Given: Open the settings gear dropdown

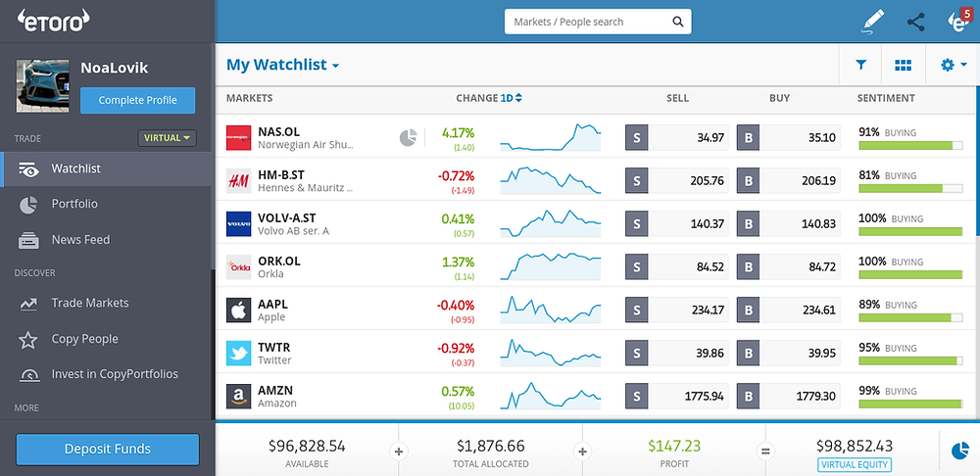Looking at the screenshot, I should click(954, 65).
